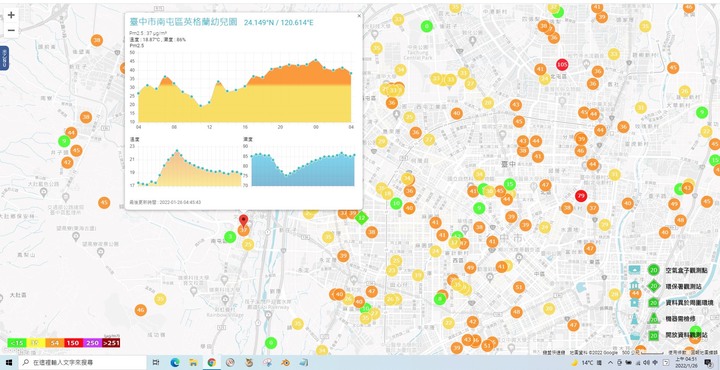Image resolution: width=720 pixels, height=370 pixels.
Task: Open Blender from the taskbar
Action: point(286,362)
